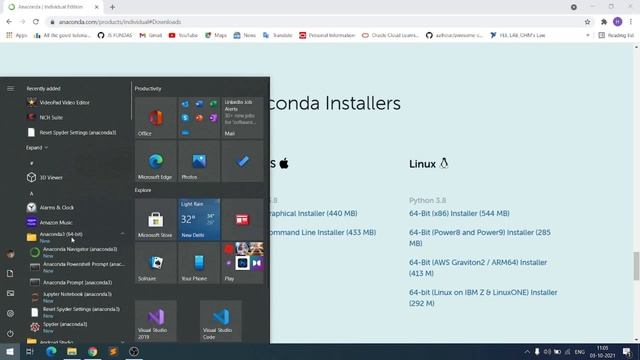
Task: Download macOS Graphical Installer (440 MB)
Action: [x=313, y=213]
